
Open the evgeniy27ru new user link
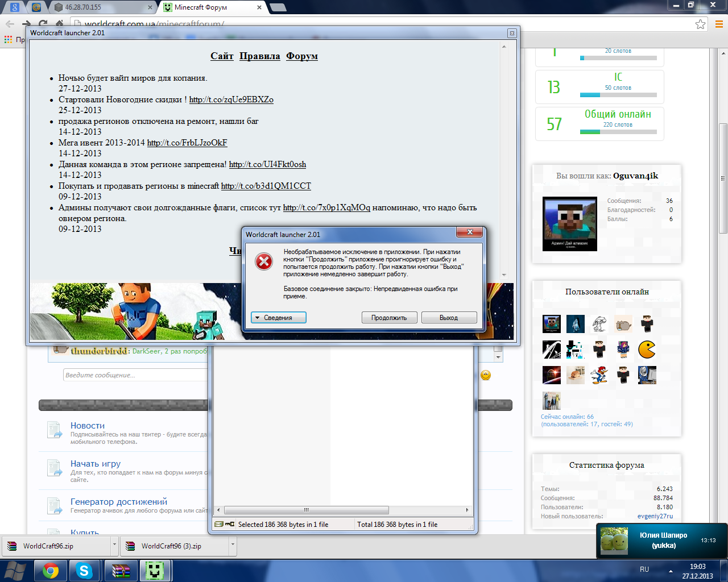pyautogui.click(x=655, y=516)
